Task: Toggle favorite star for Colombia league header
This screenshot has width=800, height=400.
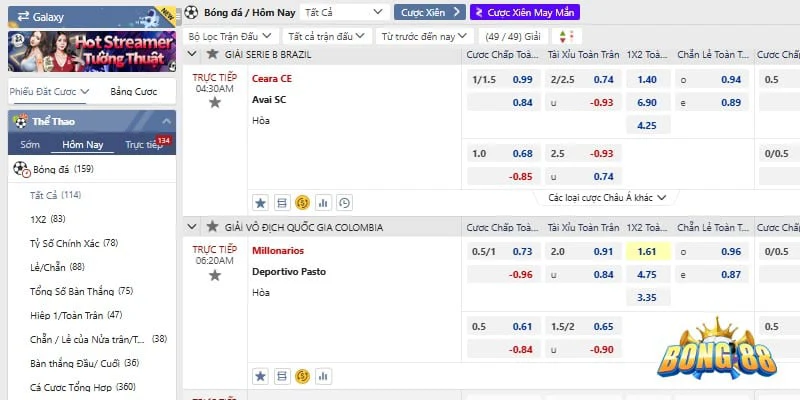Action: (211, 227)
